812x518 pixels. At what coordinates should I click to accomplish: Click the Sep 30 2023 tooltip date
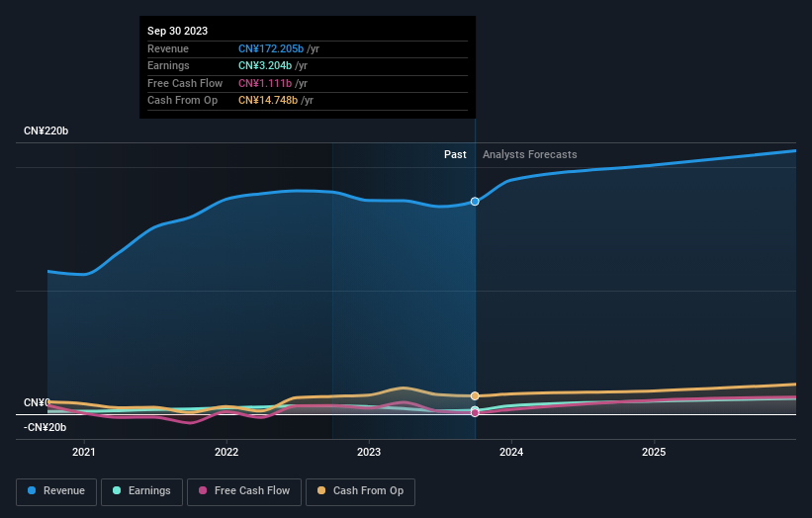178,31
